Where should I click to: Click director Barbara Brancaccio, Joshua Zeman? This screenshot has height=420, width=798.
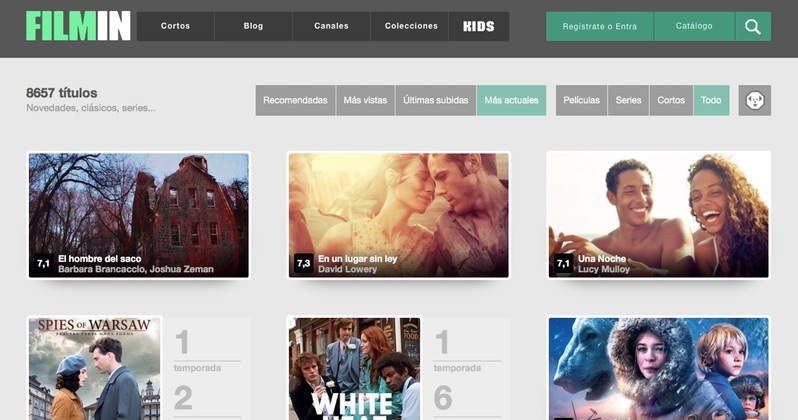point(136,269)
